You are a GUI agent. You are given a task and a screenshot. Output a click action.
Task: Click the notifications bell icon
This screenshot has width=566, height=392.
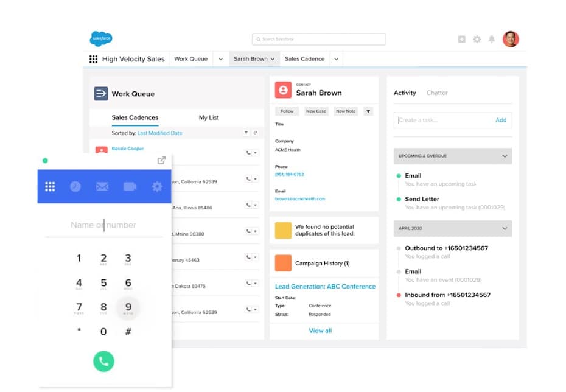(492, 39)
